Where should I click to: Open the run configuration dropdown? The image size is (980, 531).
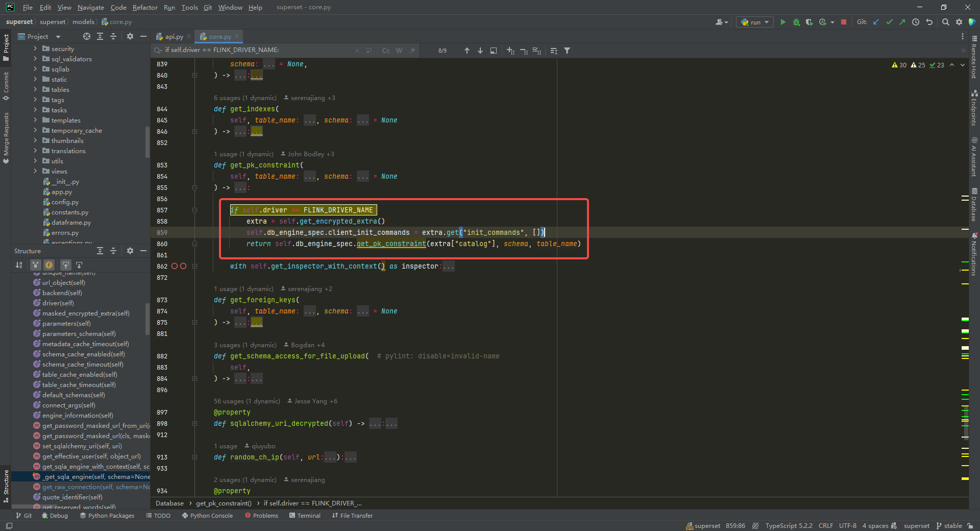(755, 22)
